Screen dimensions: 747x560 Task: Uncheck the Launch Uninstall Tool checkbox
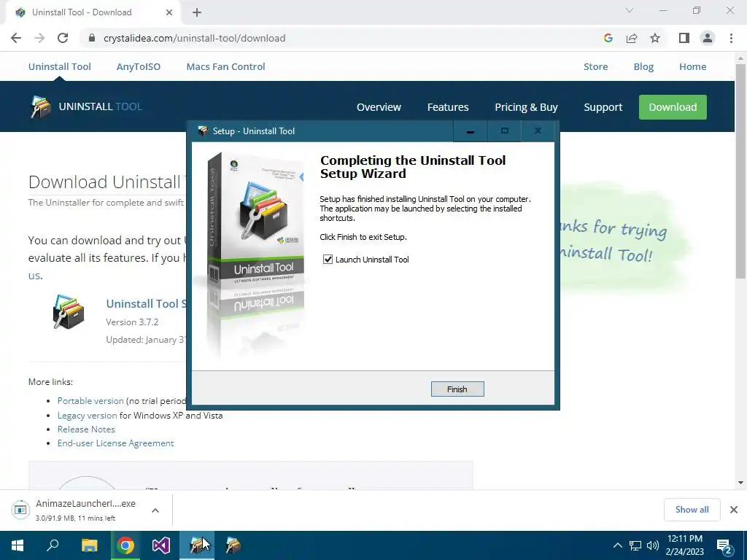328,260
